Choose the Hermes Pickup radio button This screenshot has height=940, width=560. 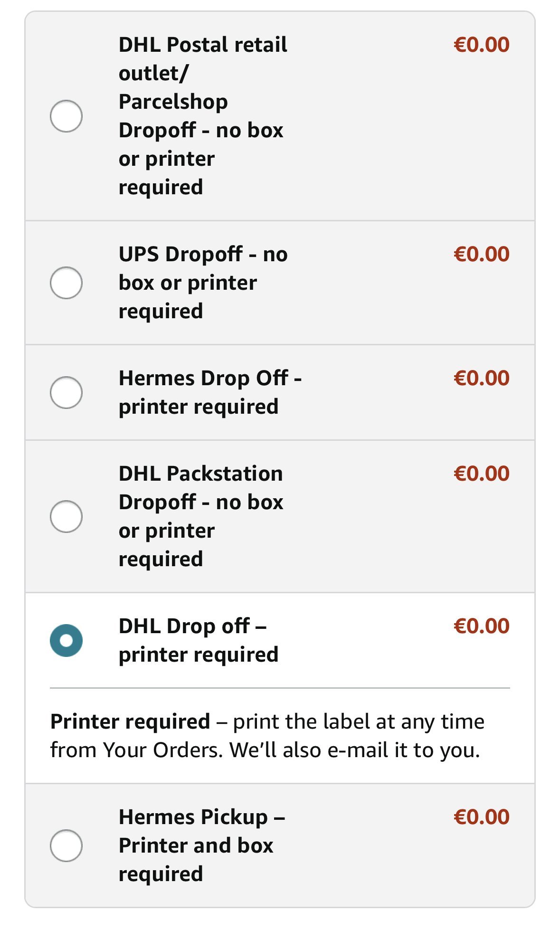tap(66, 845)
